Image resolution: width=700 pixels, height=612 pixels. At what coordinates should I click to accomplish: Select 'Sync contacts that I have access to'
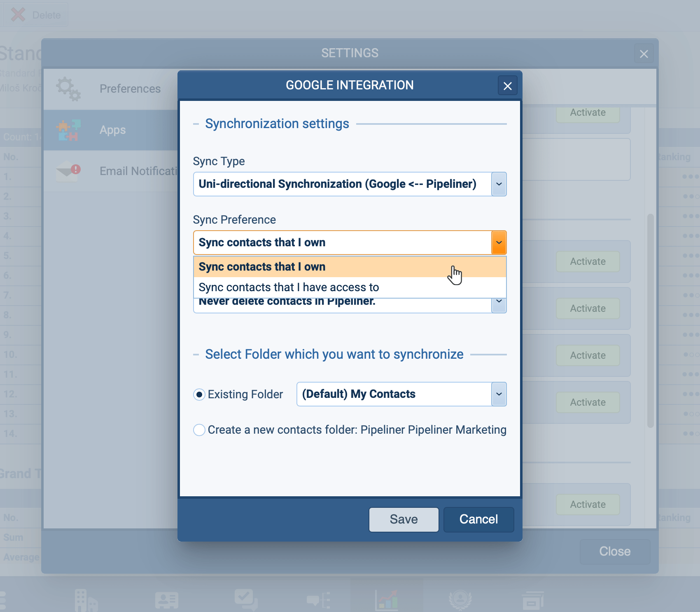(x=288, y=287)
